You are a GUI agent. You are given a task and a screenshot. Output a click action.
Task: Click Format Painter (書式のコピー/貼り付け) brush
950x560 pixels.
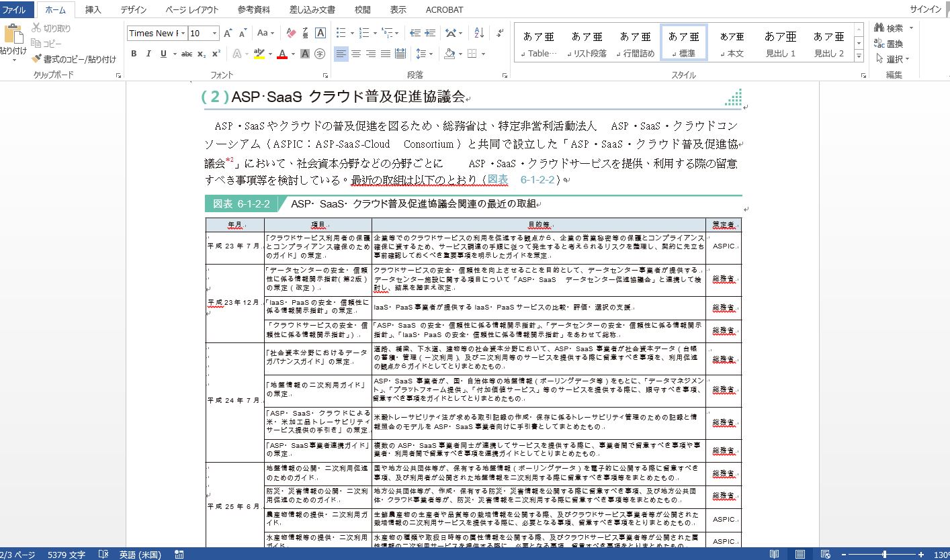36,58
